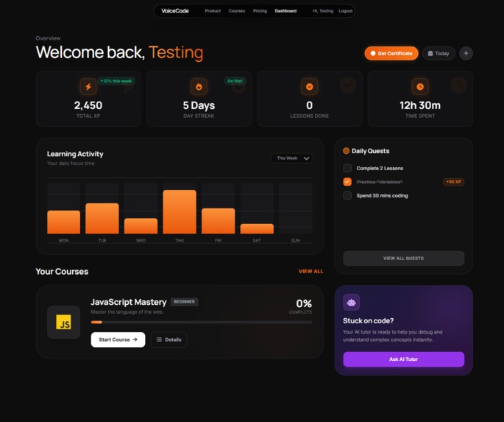This screenshot has height=422, width=504.
Task: Click the lightning bolt Total XP icon
Action: 88,86
